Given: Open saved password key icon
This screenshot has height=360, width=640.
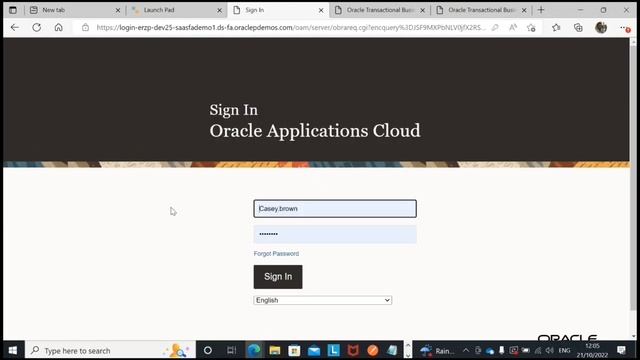Looking at the screenshot, I should click(x=495, y=27).
